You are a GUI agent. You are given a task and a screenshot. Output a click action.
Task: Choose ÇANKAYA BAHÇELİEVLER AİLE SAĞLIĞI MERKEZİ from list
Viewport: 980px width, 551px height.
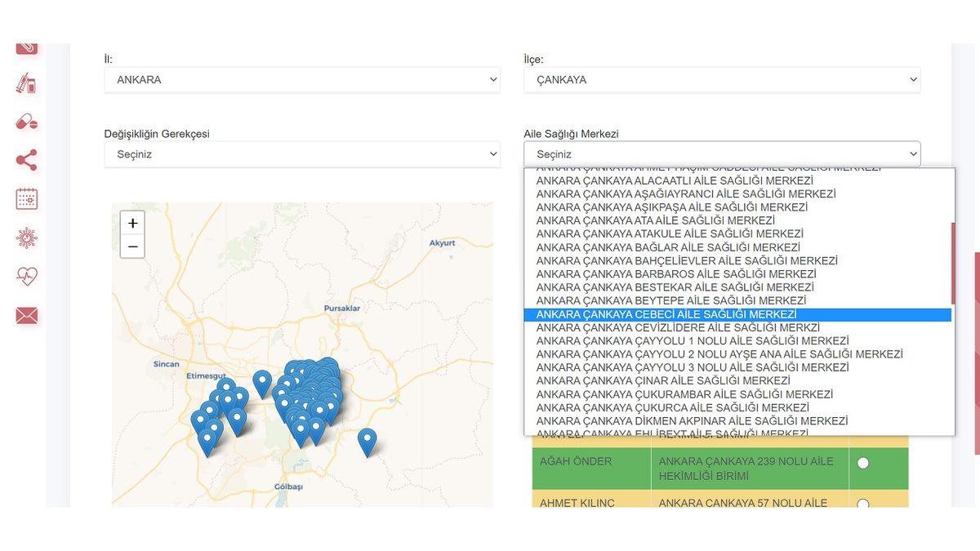pos(687,260)
